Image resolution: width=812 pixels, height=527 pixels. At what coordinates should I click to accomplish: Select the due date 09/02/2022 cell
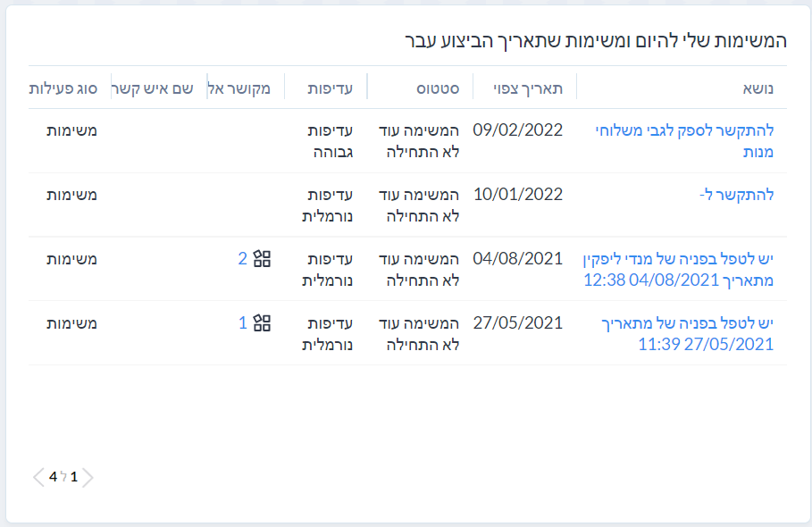coord(518,130)
